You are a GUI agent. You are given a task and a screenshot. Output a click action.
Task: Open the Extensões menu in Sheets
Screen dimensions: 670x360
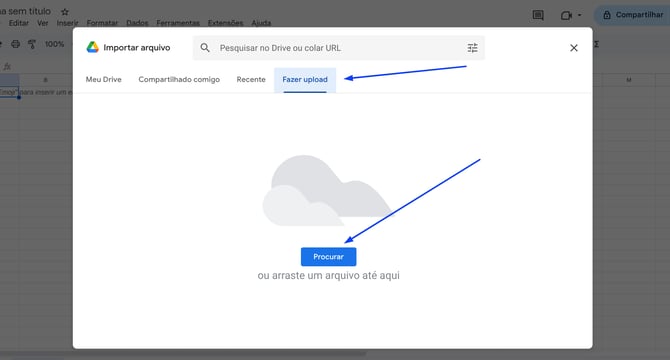[x=225, y=23]
